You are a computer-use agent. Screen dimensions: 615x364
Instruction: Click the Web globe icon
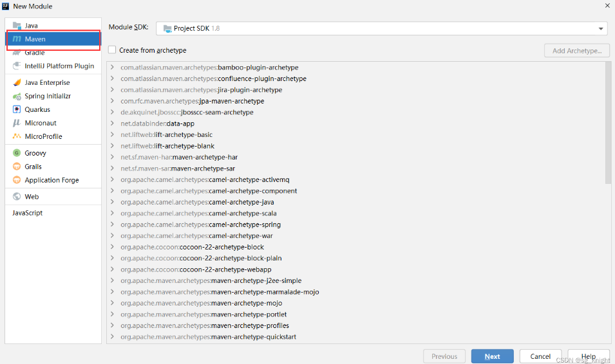(17, 197)
